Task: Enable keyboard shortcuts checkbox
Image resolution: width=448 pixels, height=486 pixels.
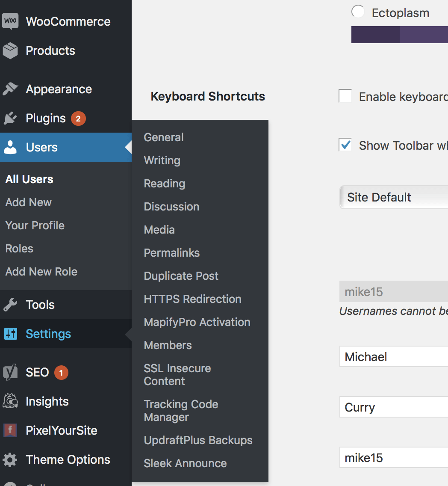Action: click(345, 96)
